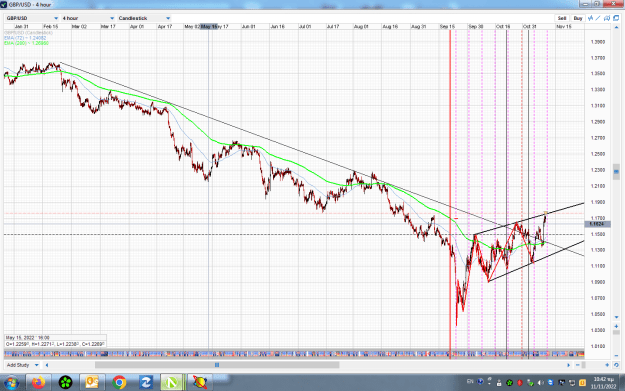Click the 1.0100 price axis label
Screen dimensions: 625x391
[x=598, y=346]
